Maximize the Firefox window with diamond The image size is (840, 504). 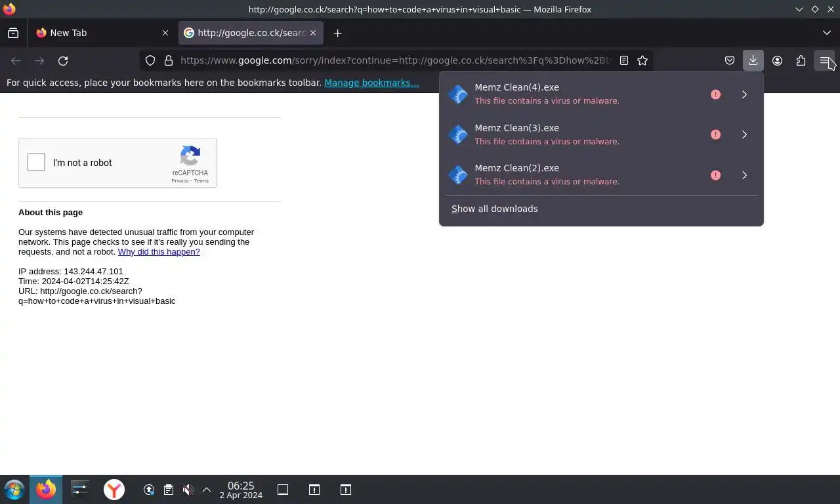click(x=814, y=9)
